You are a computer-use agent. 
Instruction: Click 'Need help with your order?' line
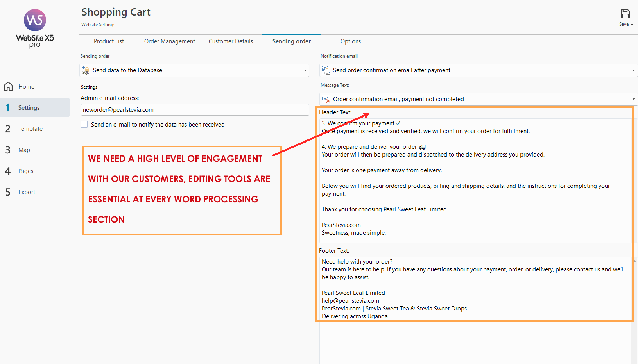click(357, 262)
